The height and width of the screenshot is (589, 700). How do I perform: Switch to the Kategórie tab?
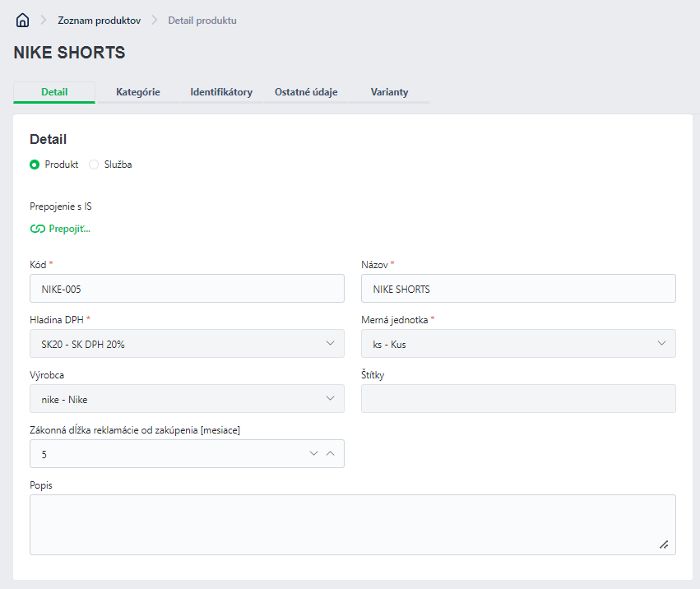pyautogui.click(x=138, y=92)
